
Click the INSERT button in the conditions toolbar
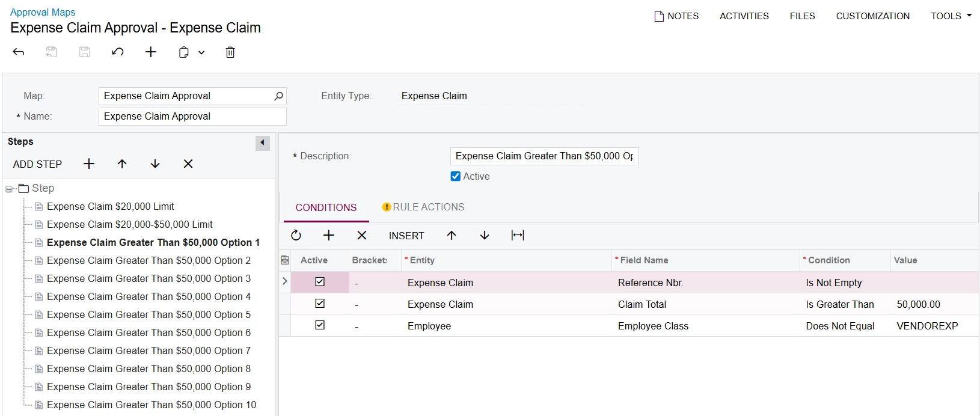[406, 236]
